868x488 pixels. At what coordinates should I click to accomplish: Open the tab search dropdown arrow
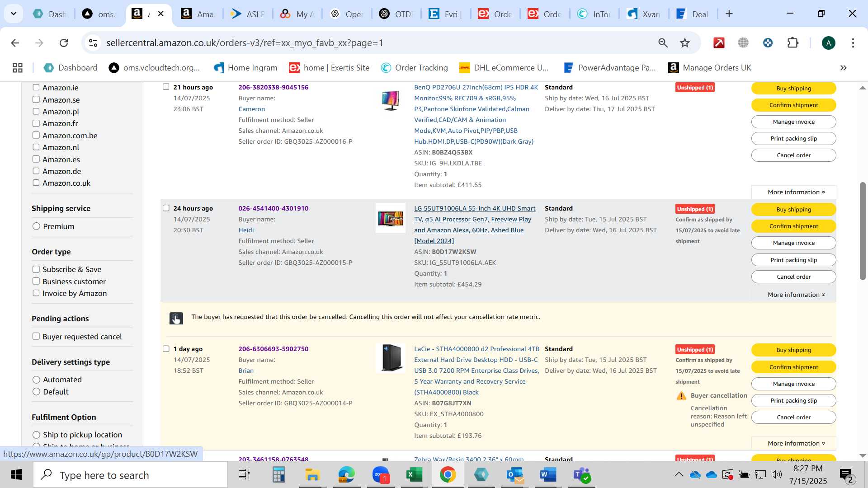[14, 14]
